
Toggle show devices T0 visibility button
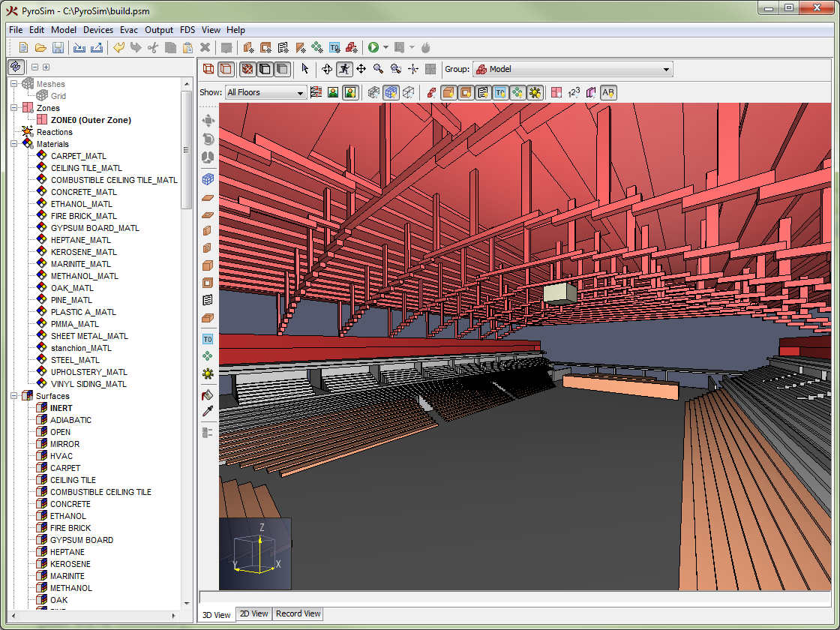(499, 92)
